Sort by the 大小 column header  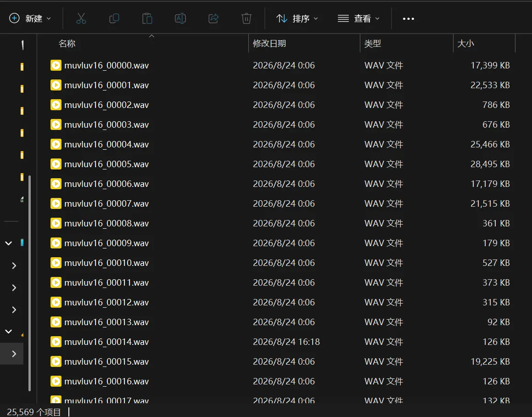click(x=465, y=44)
